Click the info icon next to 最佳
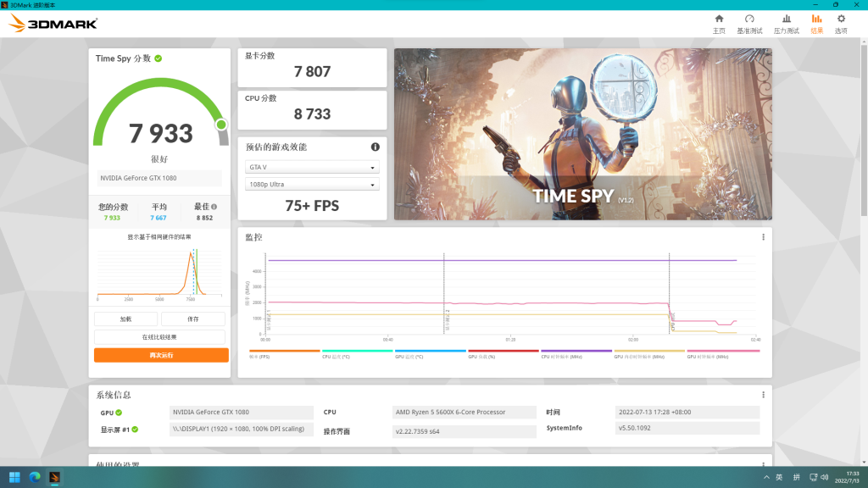The height and width of the screenshot is (488, 868). (x=214, y=207)
